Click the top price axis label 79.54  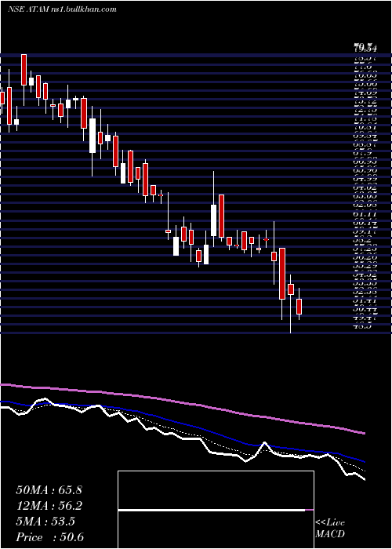pyautogui.click(x=365, y=46)
